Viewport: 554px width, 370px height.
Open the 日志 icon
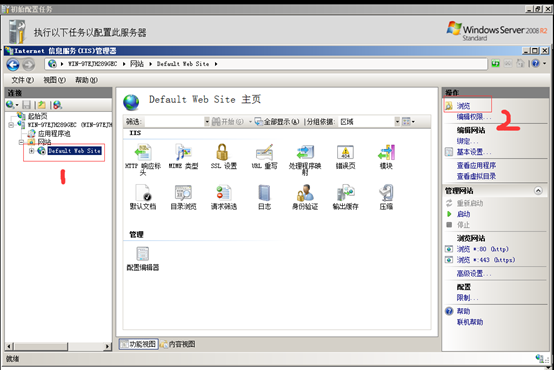point(264,197)
